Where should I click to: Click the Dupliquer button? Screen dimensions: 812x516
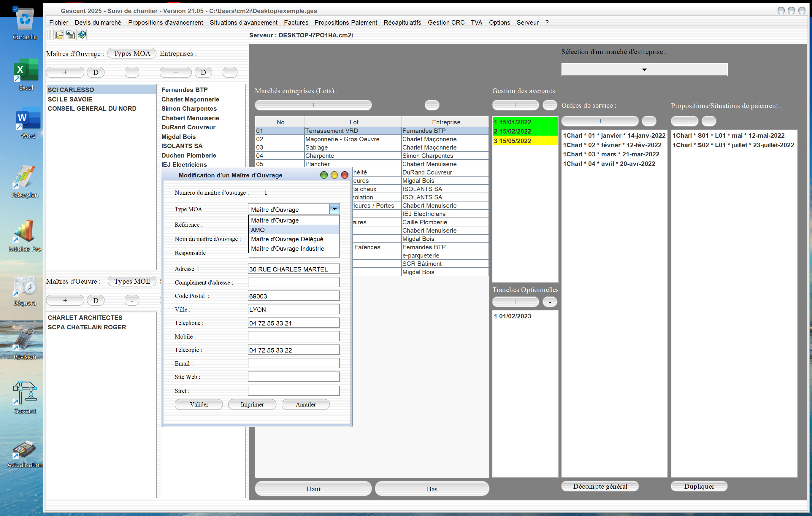(x=699, y=486)
